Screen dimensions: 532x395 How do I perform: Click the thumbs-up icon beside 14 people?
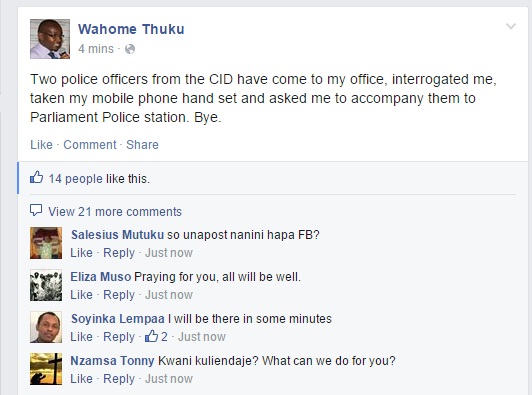click(x=37, y=177)
